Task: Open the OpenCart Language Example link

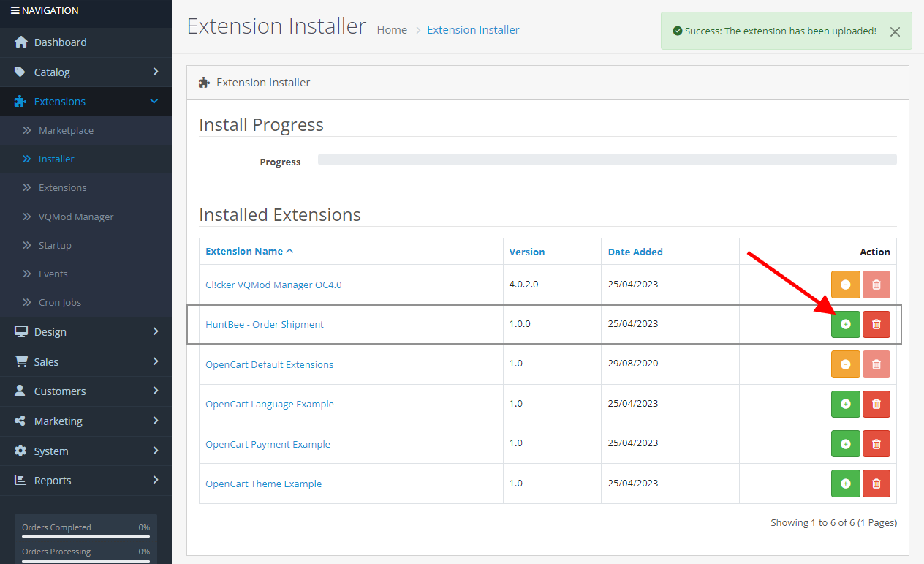Action: [270, 404]
